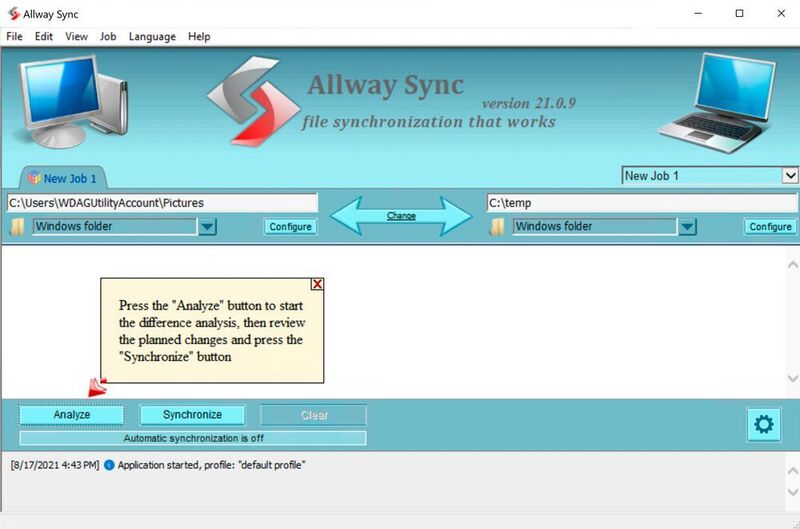Focus the right path field C:\temp
Screen dimensions: 800x529
pos(642,203)
